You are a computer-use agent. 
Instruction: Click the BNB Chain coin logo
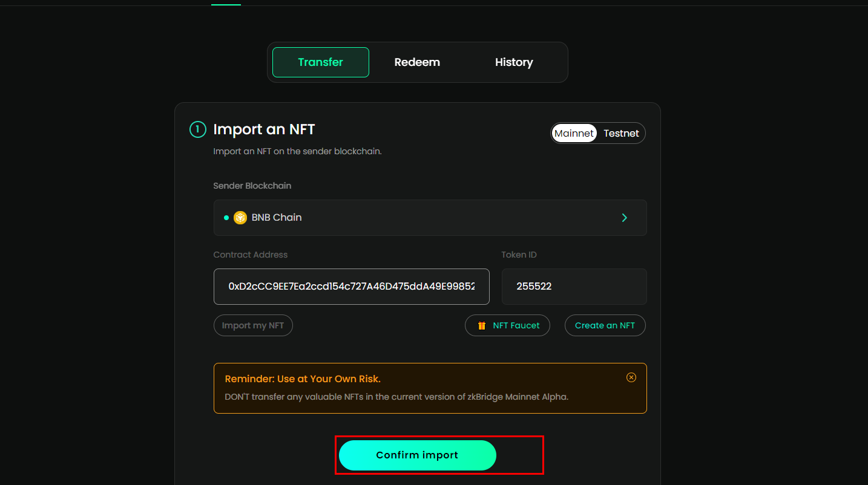(x=240, y=218)
